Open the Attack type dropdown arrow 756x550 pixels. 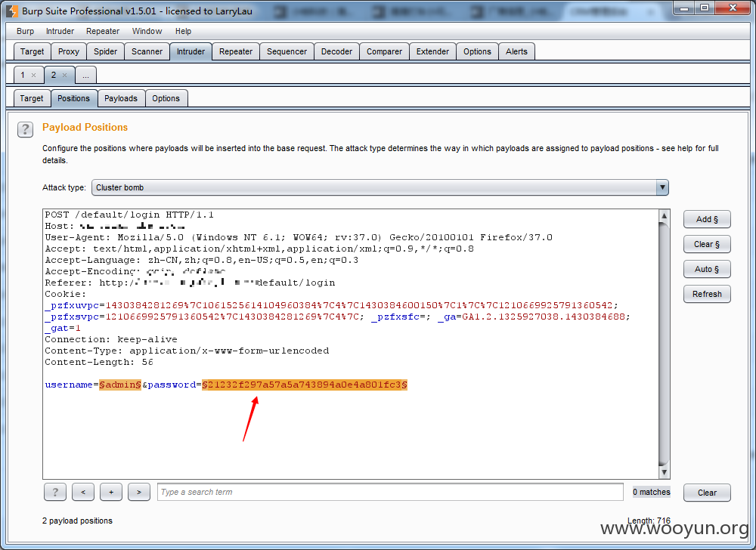pyautogui.click(x=662, y=187)
